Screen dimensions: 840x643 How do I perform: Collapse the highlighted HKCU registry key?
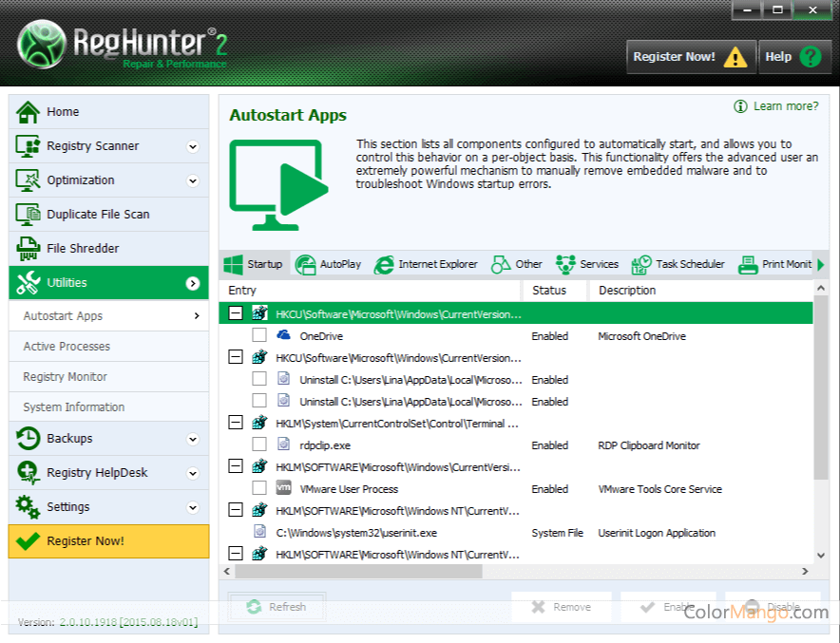pos(235,313)
